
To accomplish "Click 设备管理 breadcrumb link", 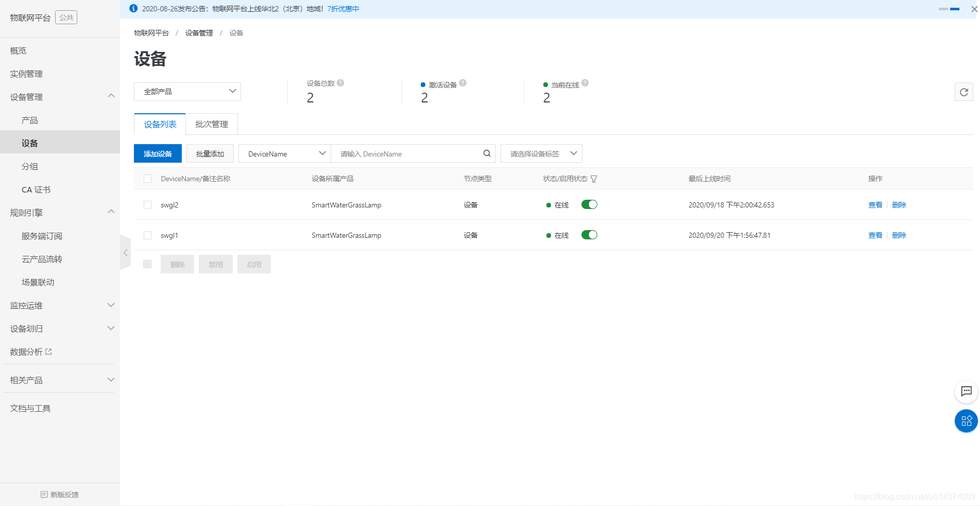I will click(x=199, y=33).
